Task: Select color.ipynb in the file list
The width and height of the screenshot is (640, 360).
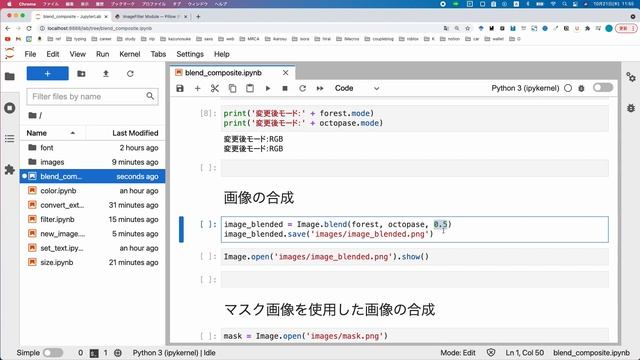Action: click(93, 191)
